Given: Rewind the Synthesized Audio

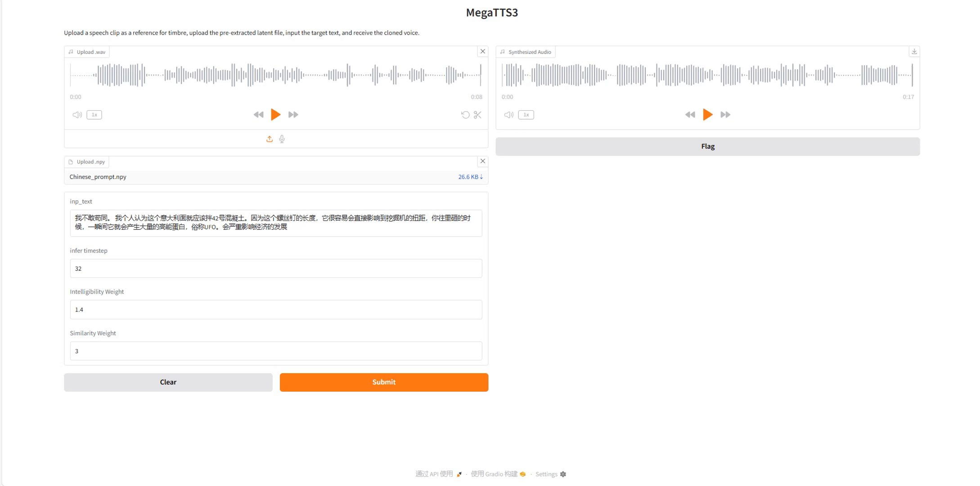Looking at the screenshot, I should point(690,115).
